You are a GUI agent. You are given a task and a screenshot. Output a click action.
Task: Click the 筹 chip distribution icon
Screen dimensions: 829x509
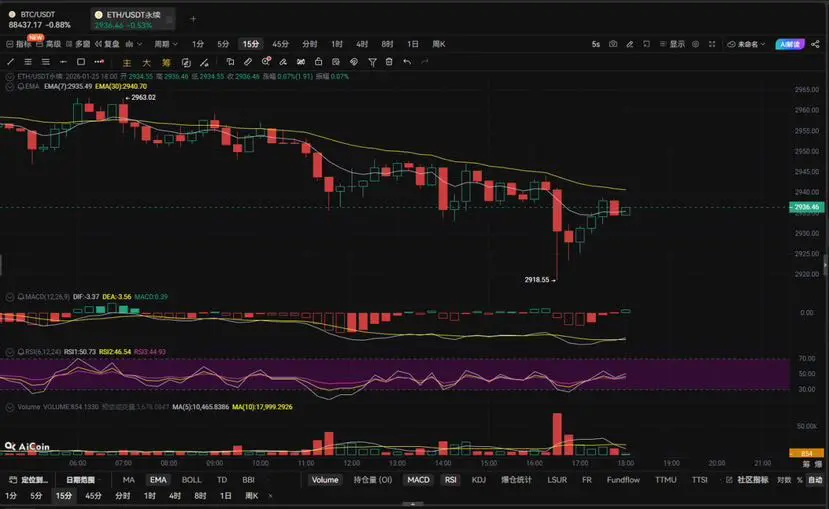click(166, 62)
